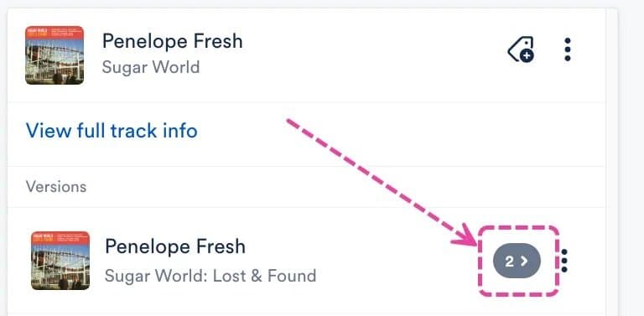Image resolution: width=644 pixels, height=316 pixels.
Task: Open options menu for Lost & Found version
Action: click(x=564, y=261)
